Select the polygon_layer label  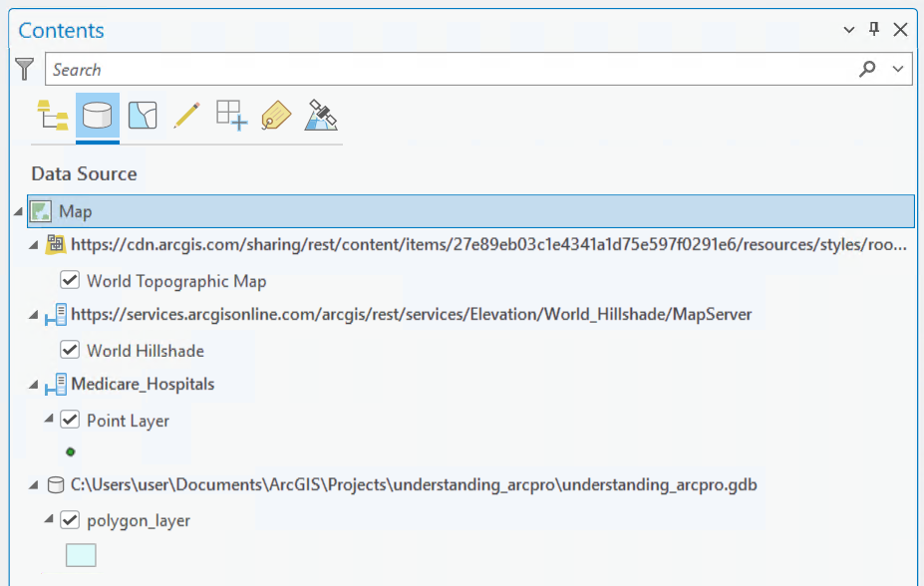coord(139,521)
